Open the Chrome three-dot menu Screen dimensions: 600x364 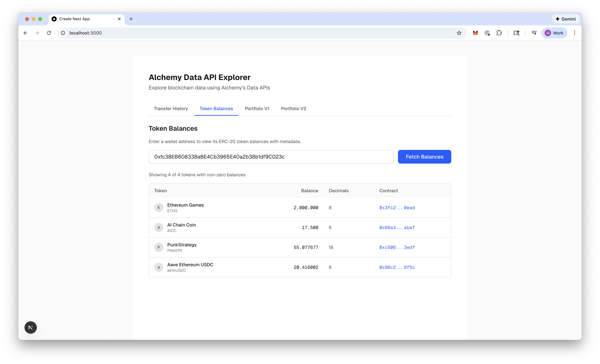pos(574,33)
